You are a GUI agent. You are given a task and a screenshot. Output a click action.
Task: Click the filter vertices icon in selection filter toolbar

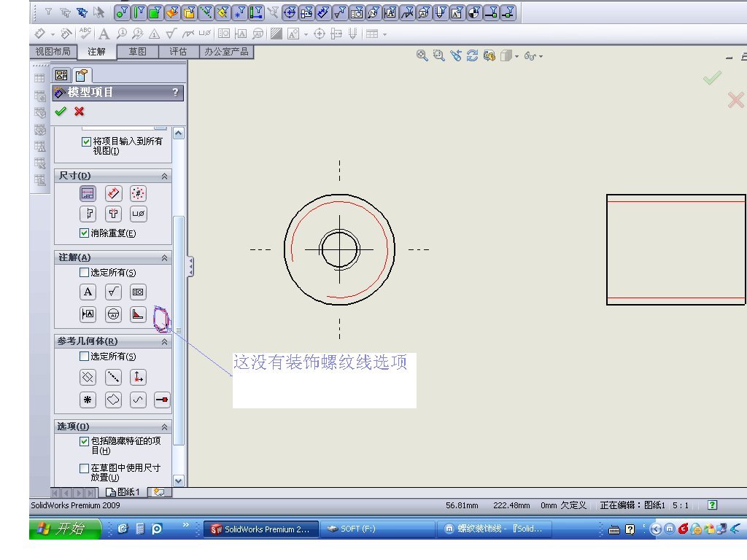pos(122,12)
